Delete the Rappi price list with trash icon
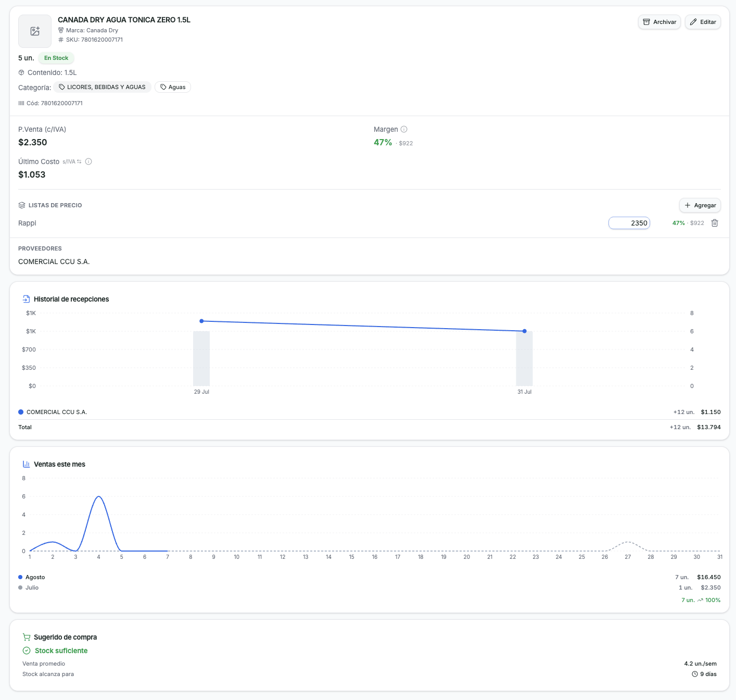 tap(715, 223)
